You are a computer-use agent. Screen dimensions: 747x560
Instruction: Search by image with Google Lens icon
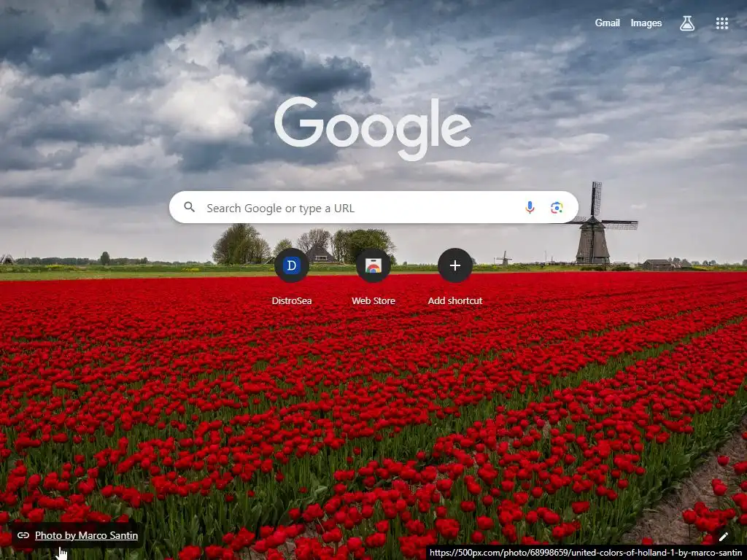coord(557,208)
